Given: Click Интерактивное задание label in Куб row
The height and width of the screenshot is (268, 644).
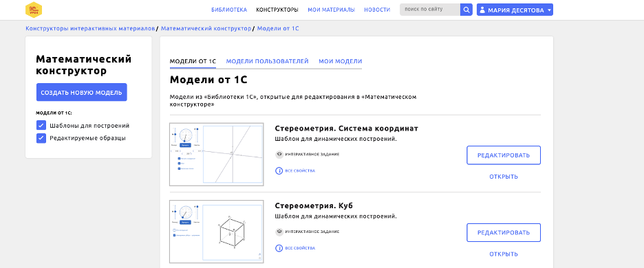Looking at the screenshot, I should click(x=312, y=232).
